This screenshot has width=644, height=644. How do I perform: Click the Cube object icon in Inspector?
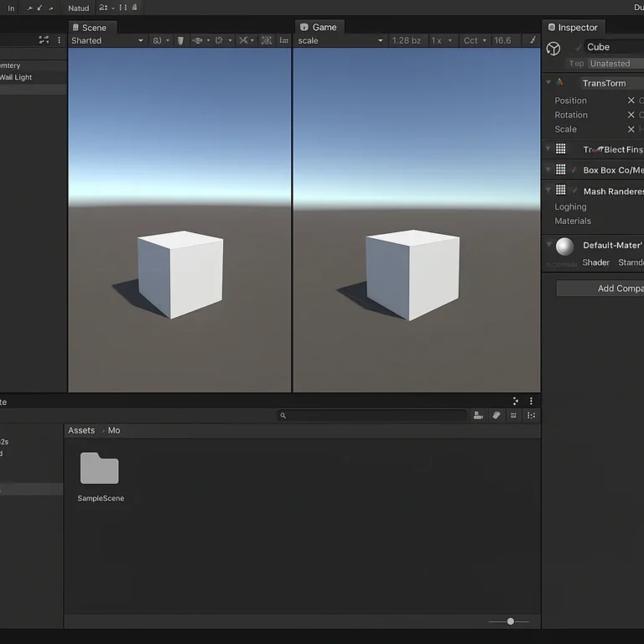coord(553,49)
